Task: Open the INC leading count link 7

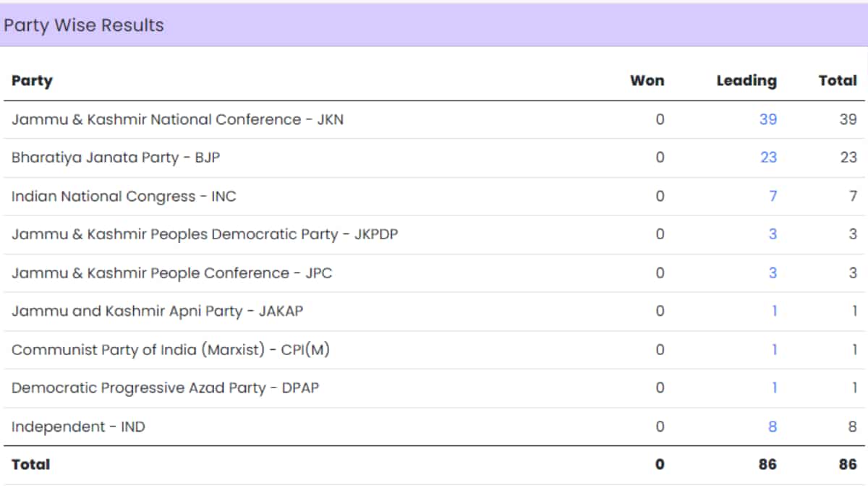Action: coord(773,196)
